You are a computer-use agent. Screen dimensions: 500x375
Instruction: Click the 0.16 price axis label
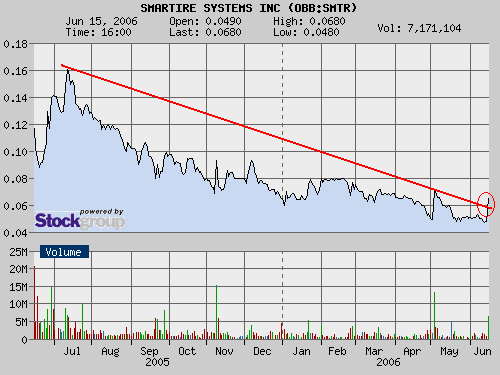[x=16, y=71]
